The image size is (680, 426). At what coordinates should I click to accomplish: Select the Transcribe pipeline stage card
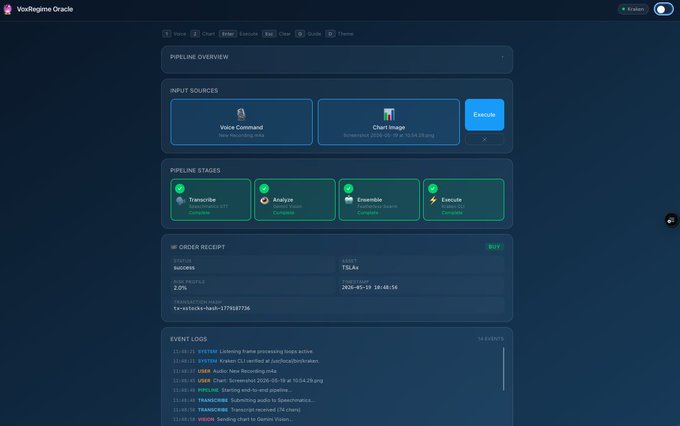[x=211, y=200]
